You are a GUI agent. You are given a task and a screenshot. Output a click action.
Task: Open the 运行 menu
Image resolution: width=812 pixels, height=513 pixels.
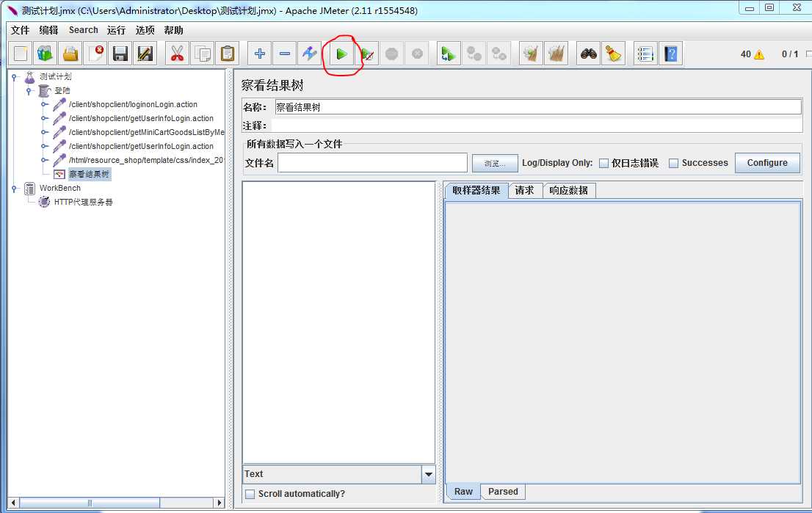[x=116, y=30]
